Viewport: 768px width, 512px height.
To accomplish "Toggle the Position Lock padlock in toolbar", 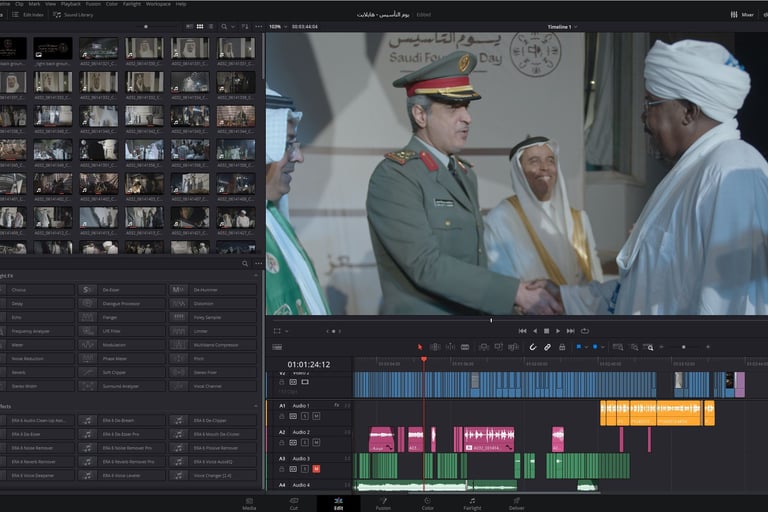I will (562, 347).
